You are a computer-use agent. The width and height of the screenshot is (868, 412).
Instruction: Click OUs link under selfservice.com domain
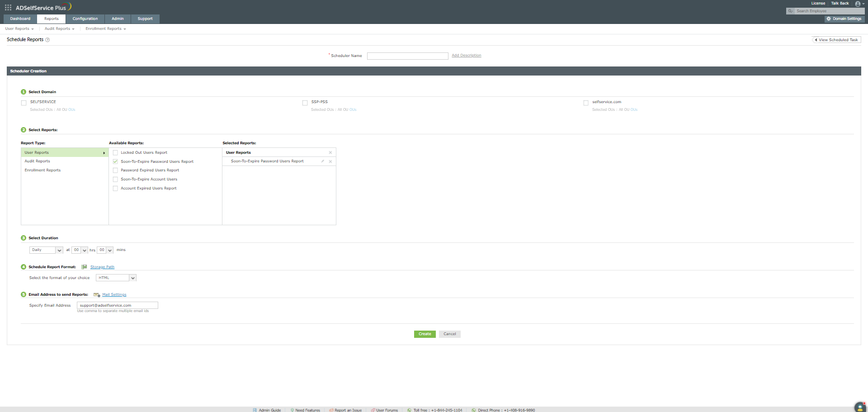click(634, 110)
